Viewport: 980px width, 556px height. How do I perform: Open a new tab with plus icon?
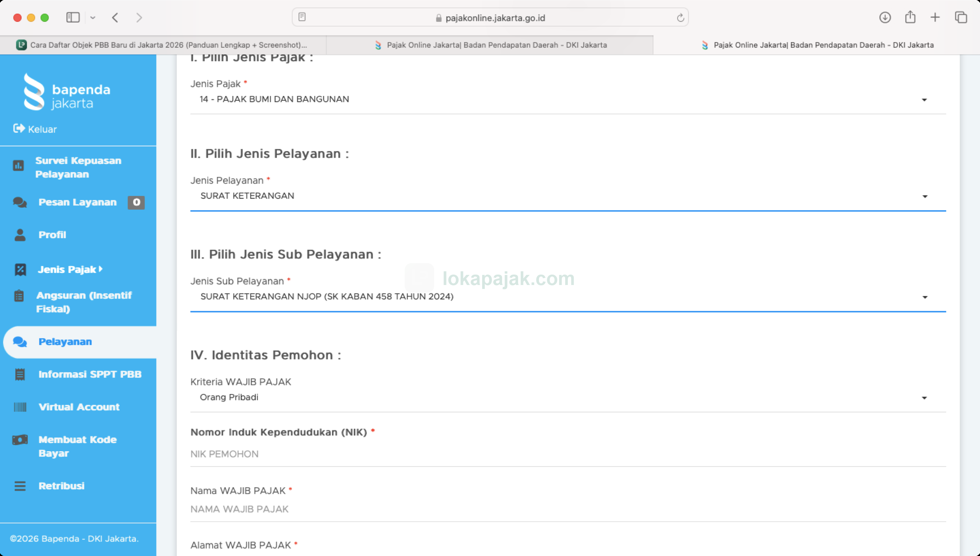click(935, 17)
